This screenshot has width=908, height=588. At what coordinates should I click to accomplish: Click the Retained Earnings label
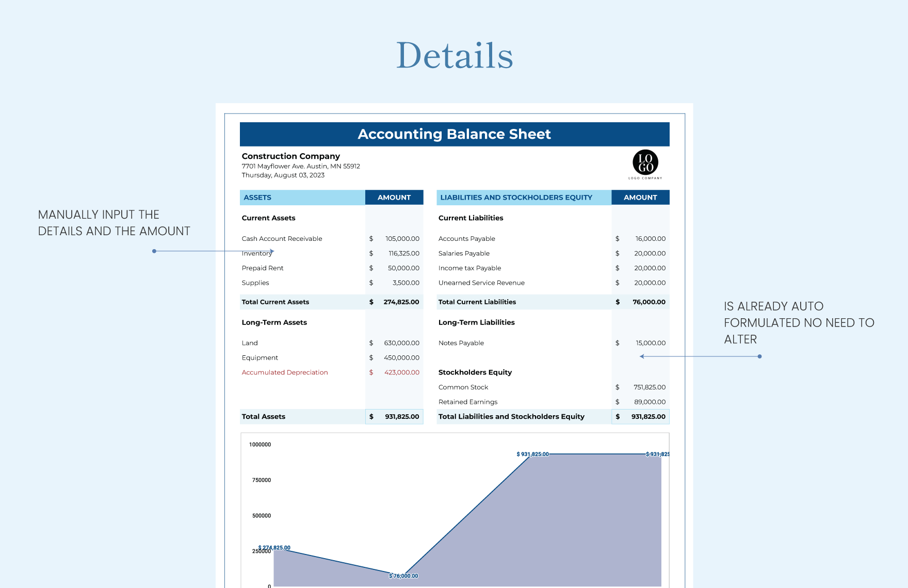[468, 402]
